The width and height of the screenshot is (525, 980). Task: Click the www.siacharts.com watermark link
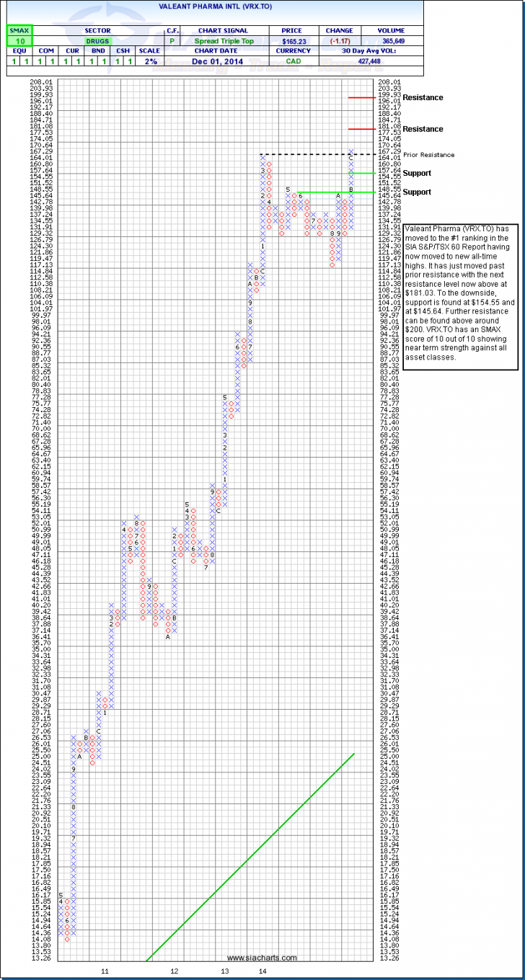(x=262, y=958)
